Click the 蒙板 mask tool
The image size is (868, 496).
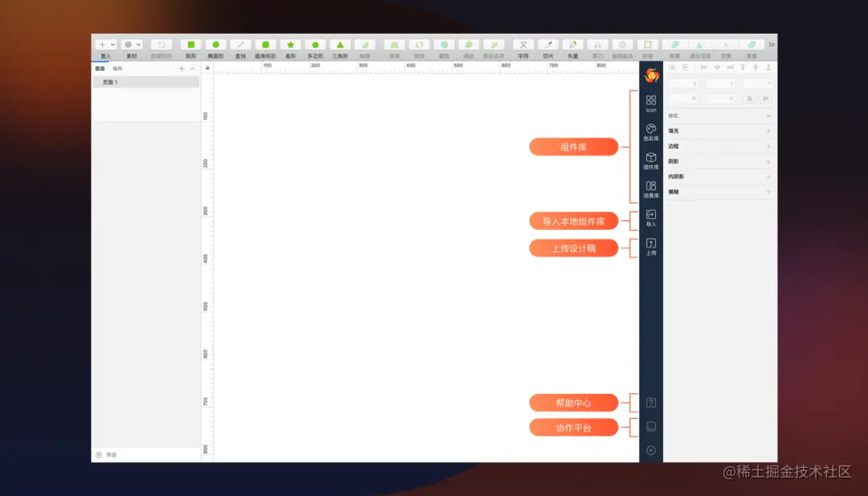tap(444, 45)
